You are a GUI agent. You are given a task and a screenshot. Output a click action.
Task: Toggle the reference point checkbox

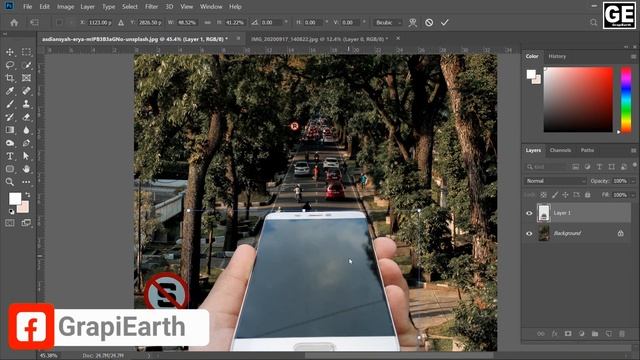[60, 22]
